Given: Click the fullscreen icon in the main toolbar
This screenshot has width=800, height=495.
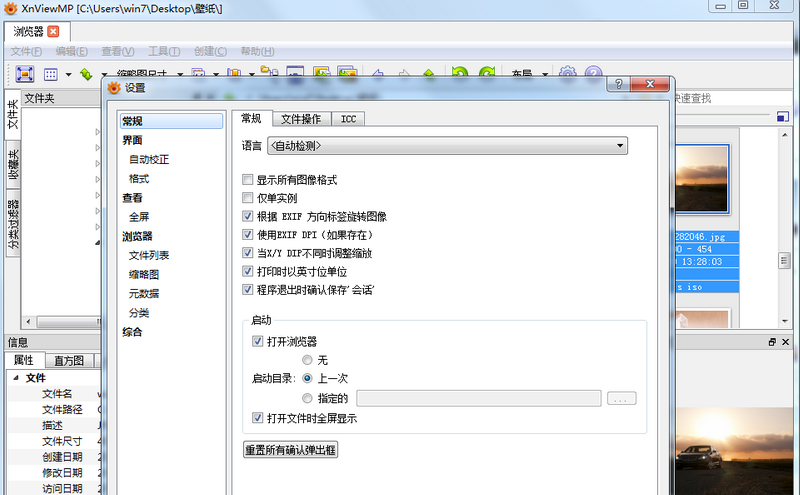Looking at the screenshot, I should click(x=25, y=74).
